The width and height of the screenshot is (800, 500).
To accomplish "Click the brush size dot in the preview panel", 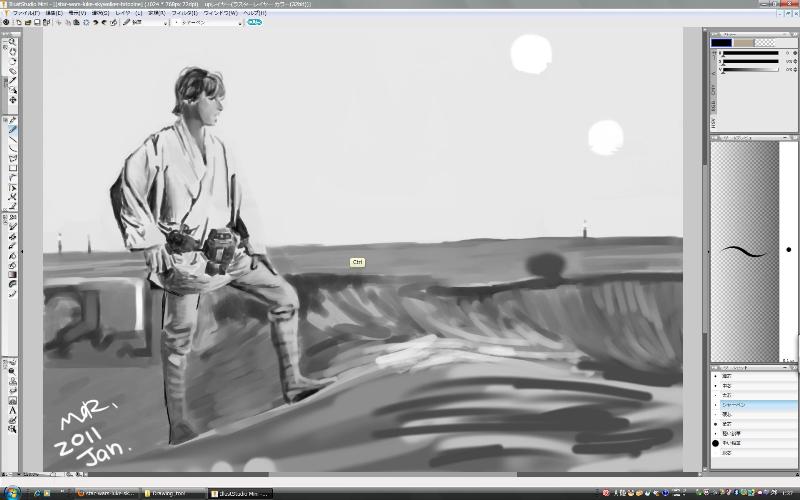I will (x=789, y=249).
